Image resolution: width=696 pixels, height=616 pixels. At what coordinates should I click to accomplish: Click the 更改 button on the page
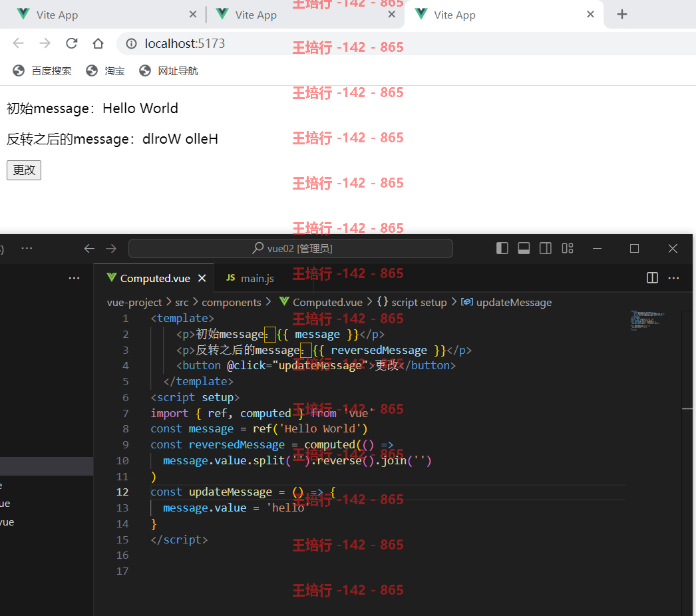[24, 170]
